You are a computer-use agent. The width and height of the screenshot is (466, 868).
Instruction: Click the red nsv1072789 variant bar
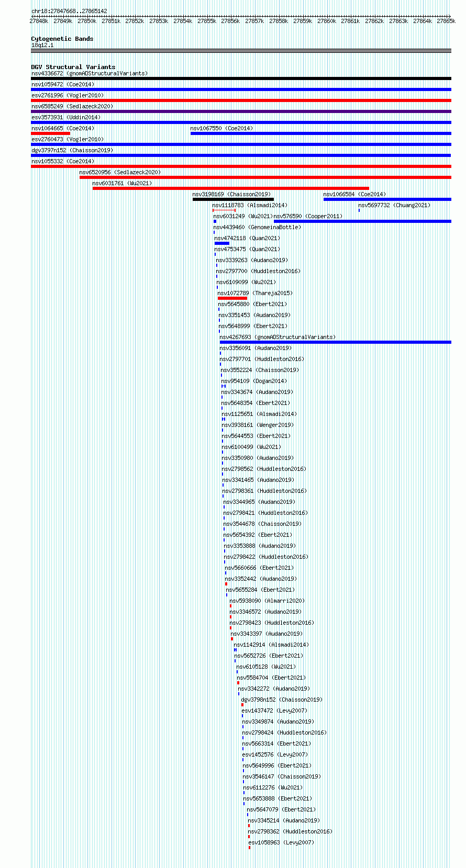pos(232,298)
